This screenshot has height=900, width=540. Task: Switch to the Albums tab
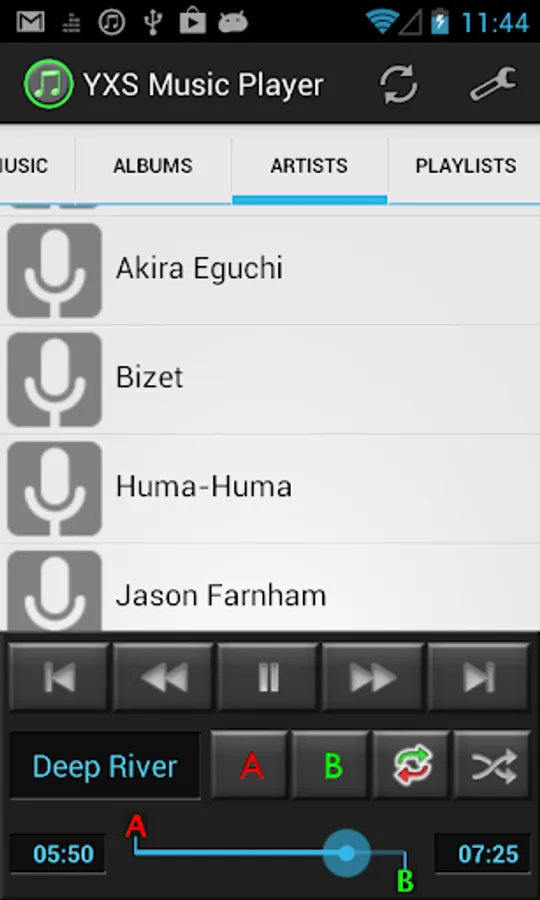pos(153,166)
